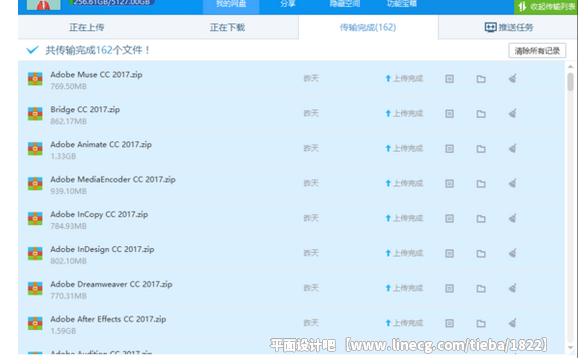Open file icon for Adobe InCopy CC 2017.zip
Viewport: 588px width, 364px height.
449,218
